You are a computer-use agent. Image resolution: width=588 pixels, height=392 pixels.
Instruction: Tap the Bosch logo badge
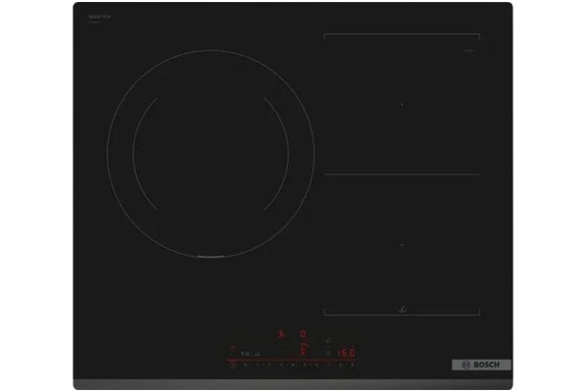click(481, 365)
